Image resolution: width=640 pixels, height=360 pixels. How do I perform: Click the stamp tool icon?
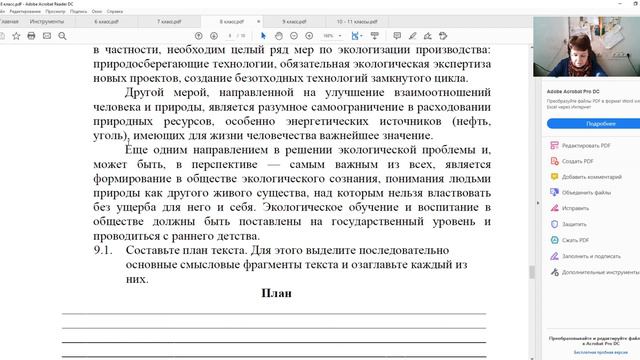coord(443,36)
